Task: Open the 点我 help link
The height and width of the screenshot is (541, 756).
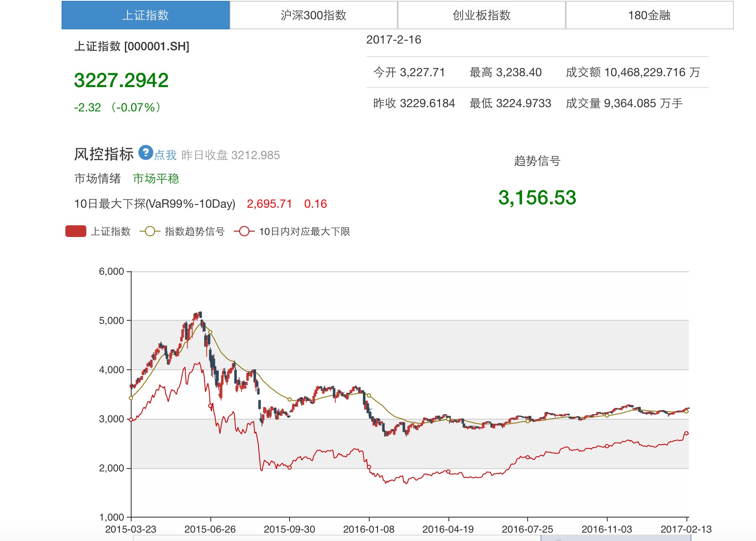Action: pos(166,155)
